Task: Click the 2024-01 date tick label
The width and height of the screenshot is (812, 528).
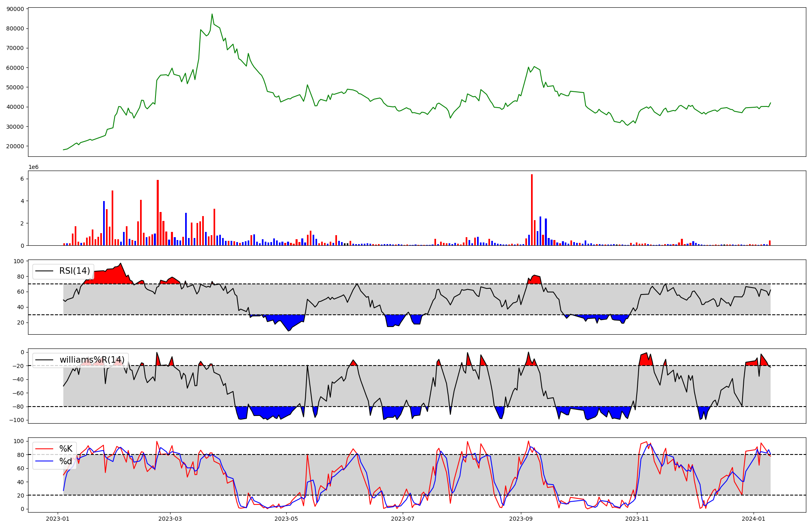Action: pos(754,519)
